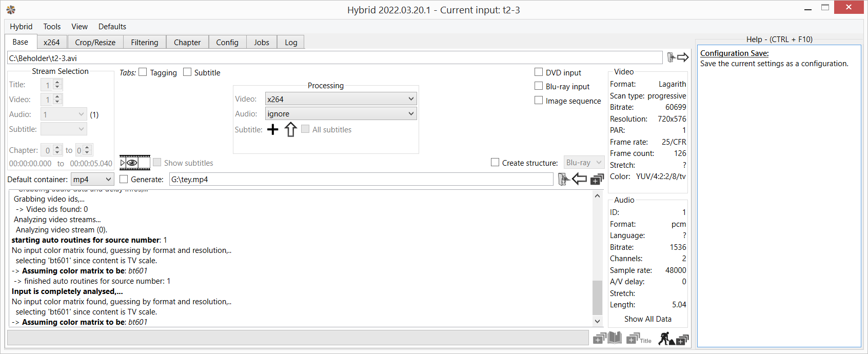Switch to the Crop/Resize tab
The image size is (868, 354).
click(95, 42)
